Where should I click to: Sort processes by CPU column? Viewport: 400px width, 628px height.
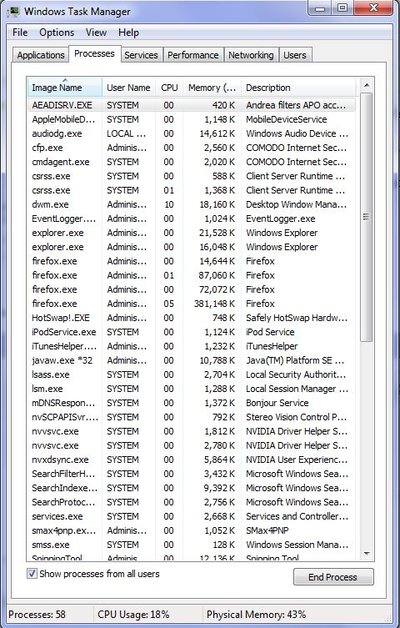click(169, 87)
